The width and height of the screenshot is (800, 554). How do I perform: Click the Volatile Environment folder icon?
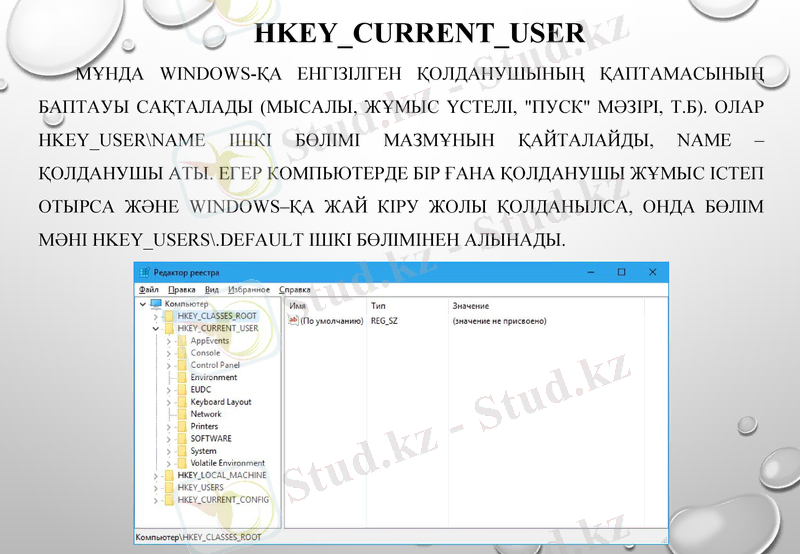[x=182, y=463]
